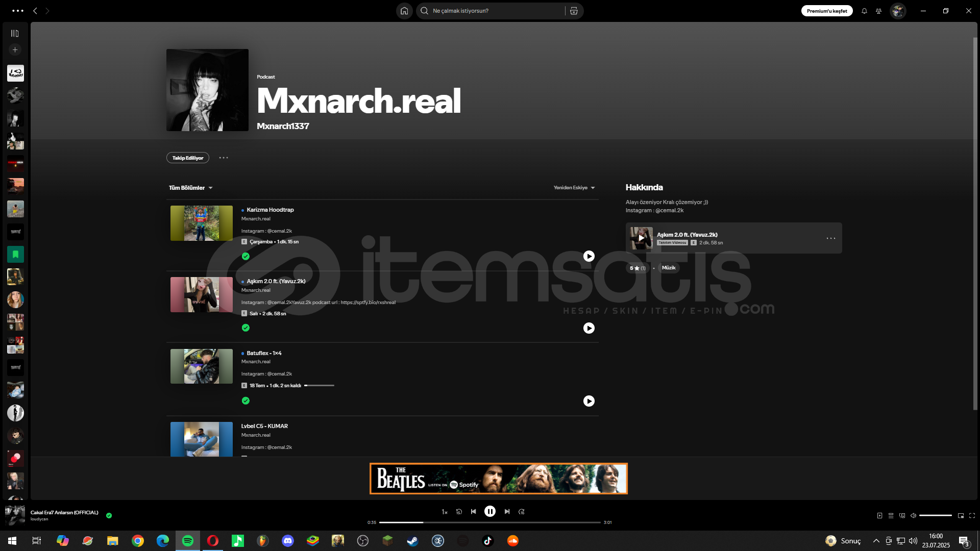Play Karizma Hoodtrap episode
This screenshot has height=551, width=980.
[x=589, y=256]
